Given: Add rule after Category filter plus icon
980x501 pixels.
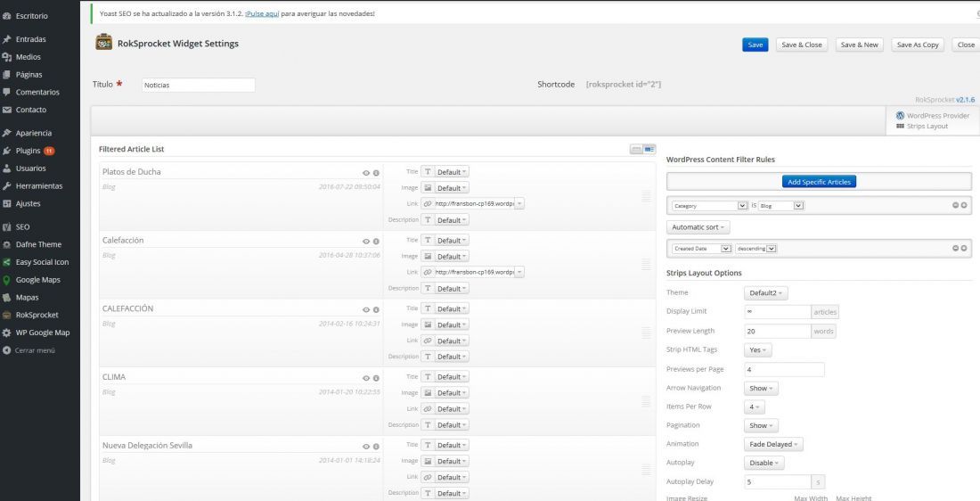Looking at the screenshot, I should coord(964,205).
